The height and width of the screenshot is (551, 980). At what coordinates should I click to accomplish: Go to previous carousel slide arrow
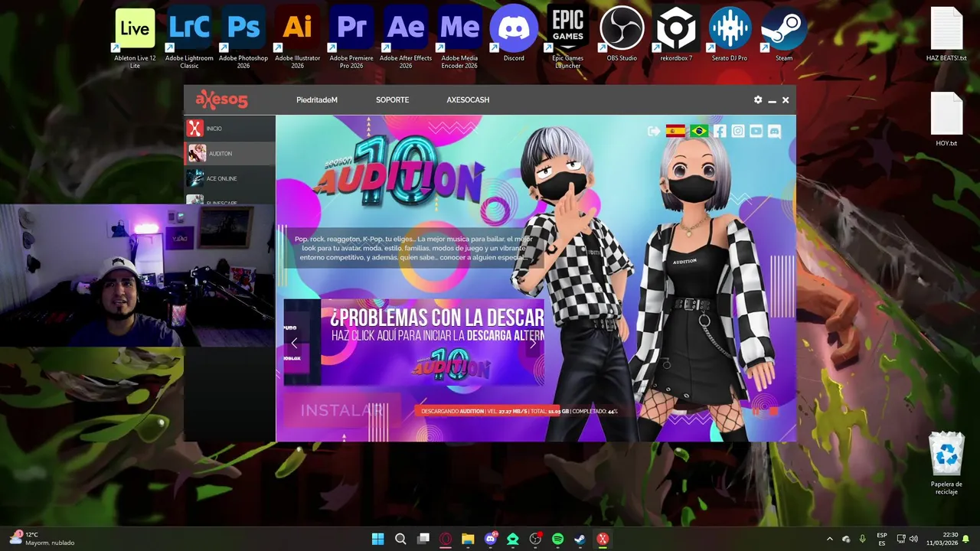tap(294, 344)
